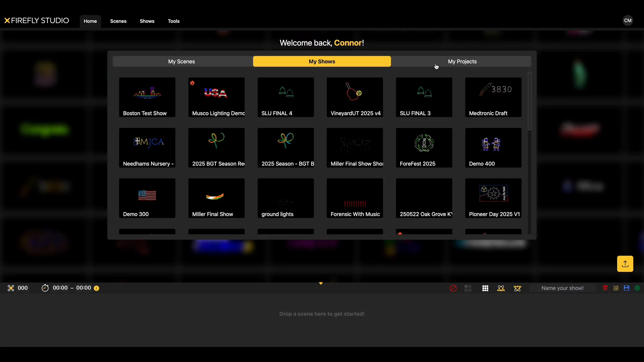This screenshot has width=644, height=362.
Task: Open the Scenes menu in navigation
Action: [x=118, y=21]
